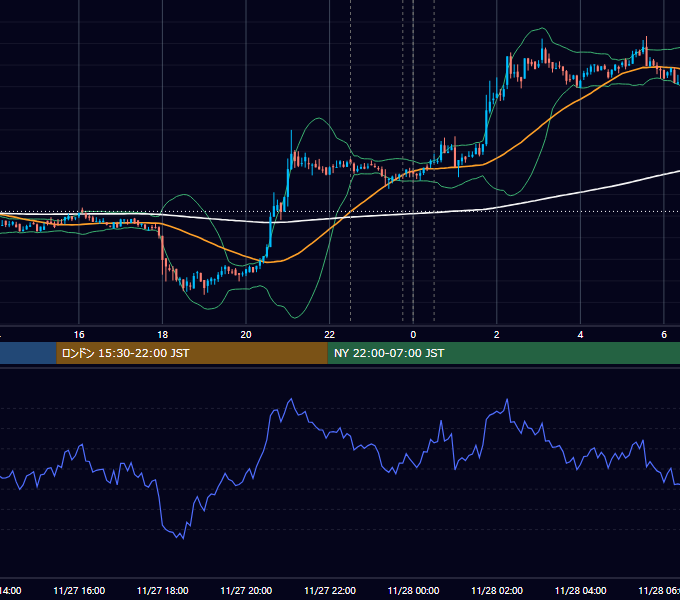
Task: Click the NY 22:00-07:00 JST session bar
Action: click(503, 353)
